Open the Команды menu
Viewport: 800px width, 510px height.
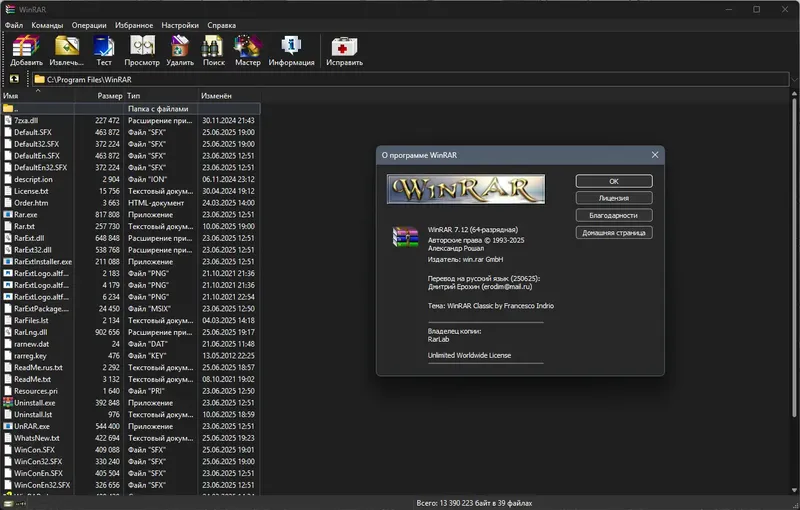click(x=47, y=25)
